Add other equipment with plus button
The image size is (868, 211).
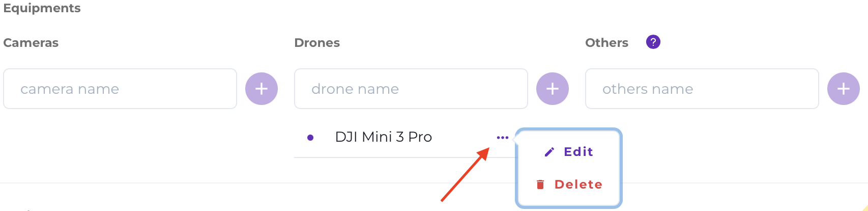pos(844,89)
